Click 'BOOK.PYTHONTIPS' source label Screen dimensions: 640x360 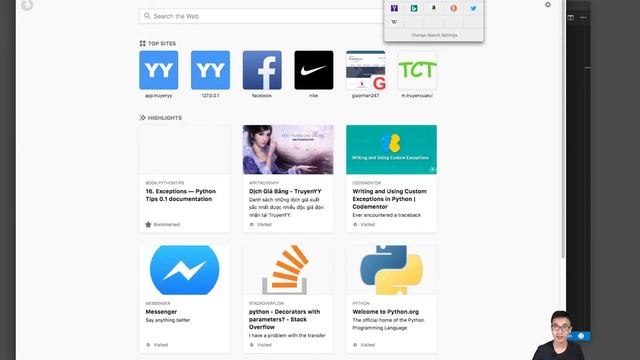pos(164,183)
